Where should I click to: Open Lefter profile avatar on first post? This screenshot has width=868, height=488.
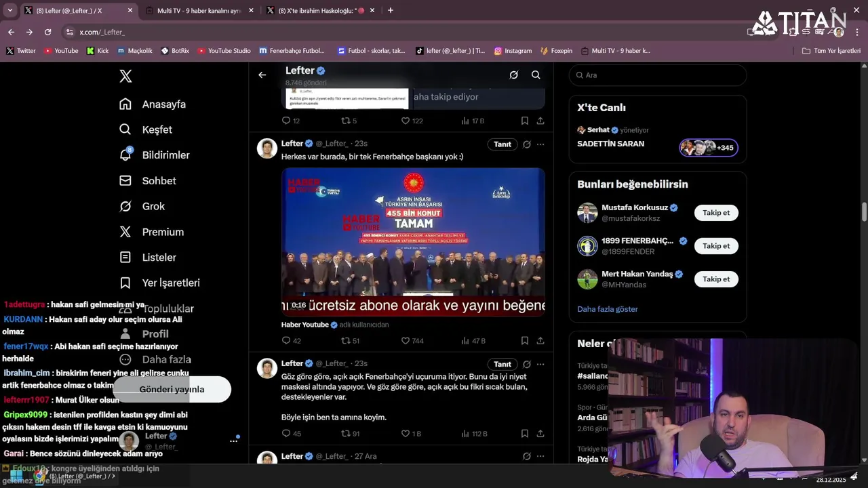[x=267, y=148]
